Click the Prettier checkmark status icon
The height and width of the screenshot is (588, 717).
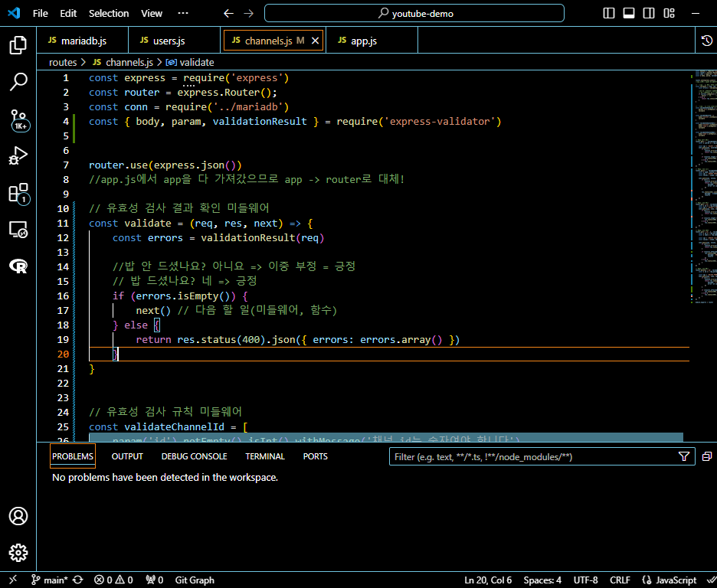click(711, 580)
